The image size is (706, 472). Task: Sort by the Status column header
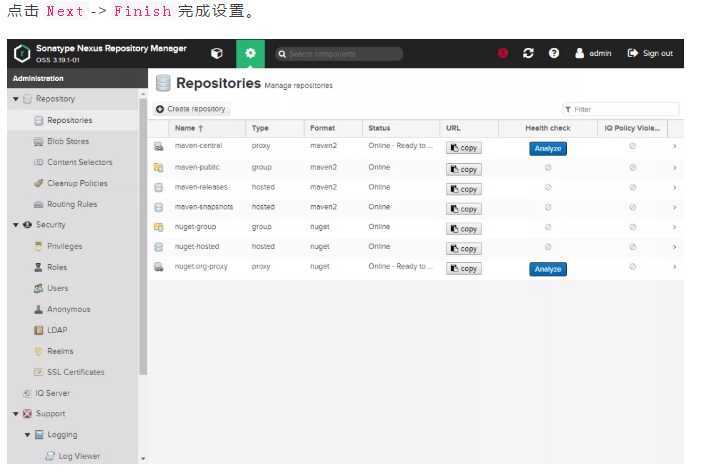pyautogui.click(x=401, y=128)
